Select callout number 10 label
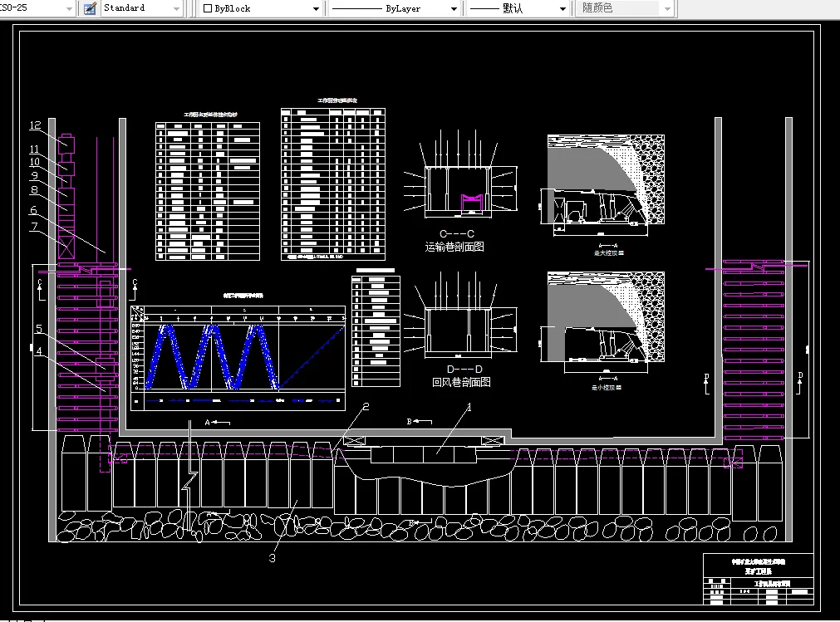This screenshot has width=840, height=622. (34, 162)
